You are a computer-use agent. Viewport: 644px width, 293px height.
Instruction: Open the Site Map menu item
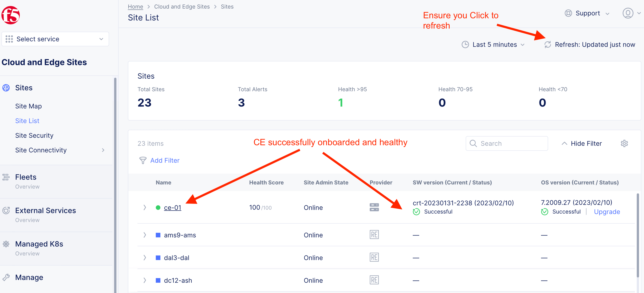click(28, 106)
